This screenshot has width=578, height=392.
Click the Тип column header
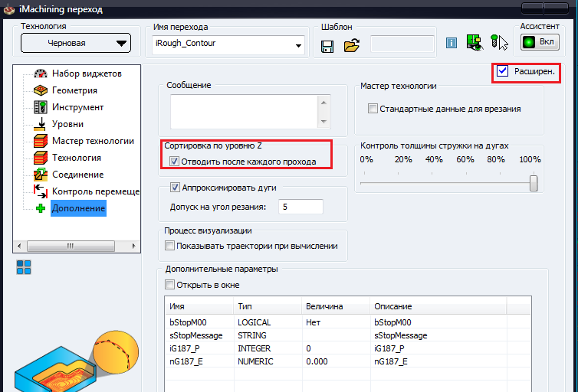pos(268,306)
